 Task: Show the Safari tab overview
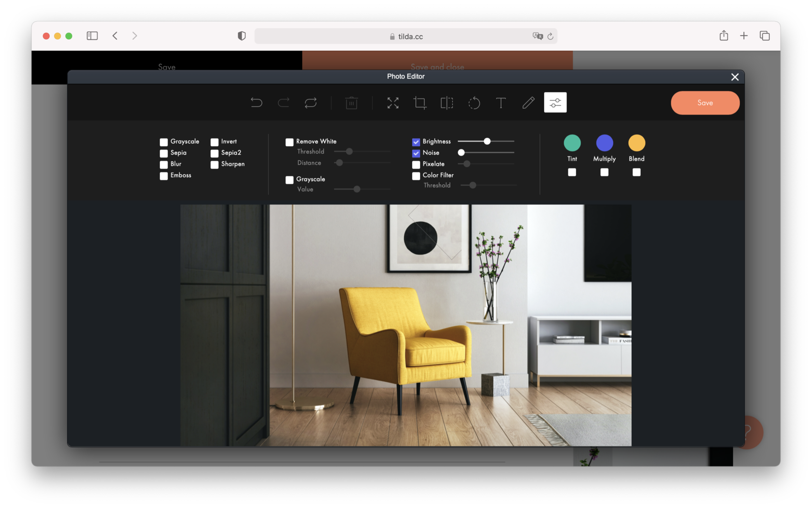(765, 36)
